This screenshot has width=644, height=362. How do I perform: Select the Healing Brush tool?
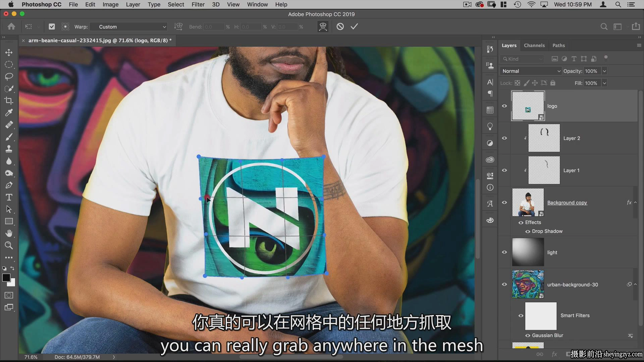[x=9, y=125]
